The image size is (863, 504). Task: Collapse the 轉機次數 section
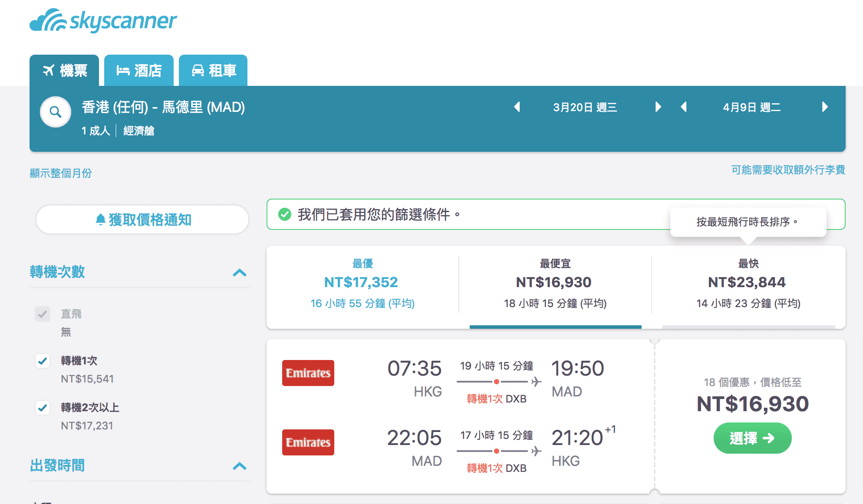(240, 272)
